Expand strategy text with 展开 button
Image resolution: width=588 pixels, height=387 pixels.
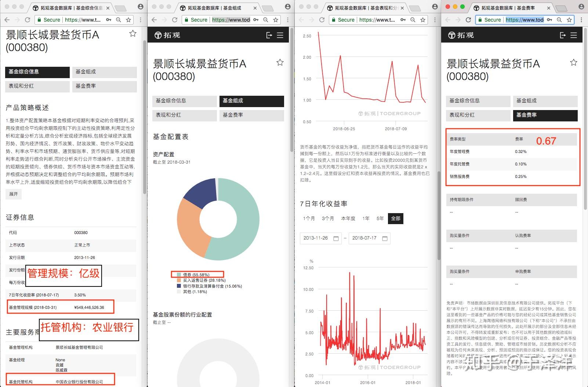(14, 194)
